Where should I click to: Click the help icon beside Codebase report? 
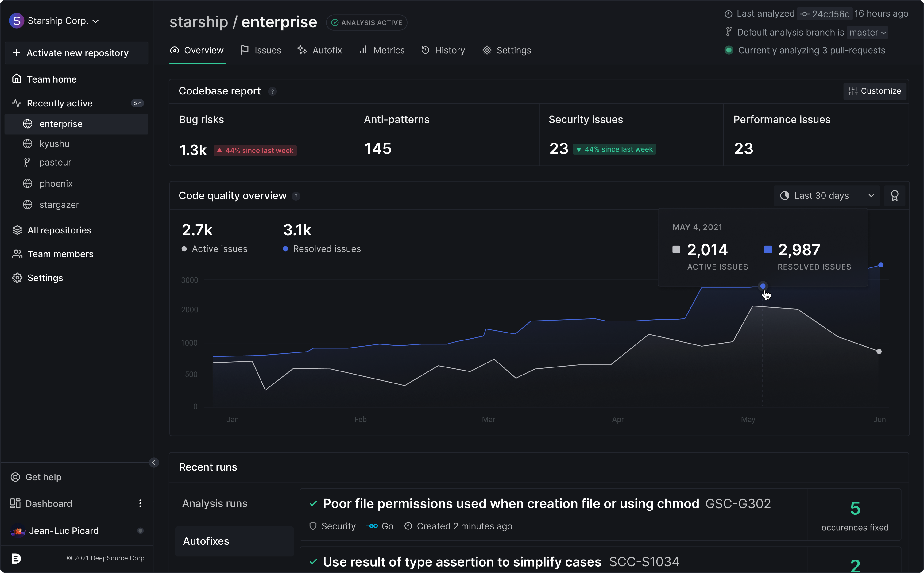[x=272, y=91]
